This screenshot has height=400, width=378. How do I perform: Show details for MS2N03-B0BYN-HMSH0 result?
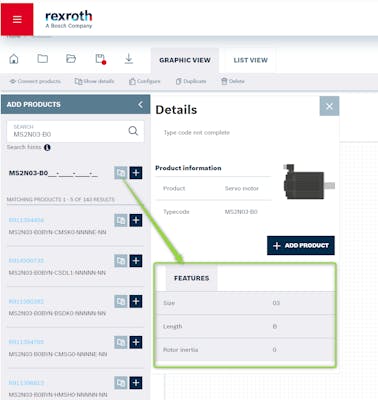121,383
